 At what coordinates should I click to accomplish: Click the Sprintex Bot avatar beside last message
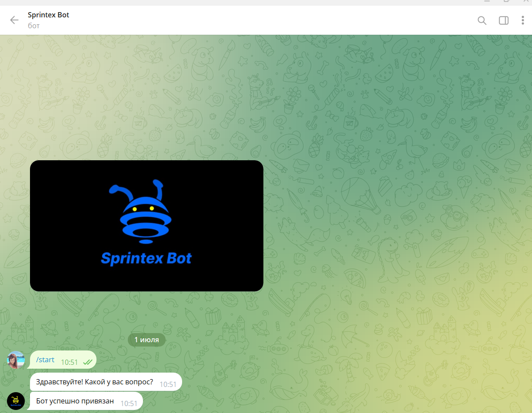(16, 401)
